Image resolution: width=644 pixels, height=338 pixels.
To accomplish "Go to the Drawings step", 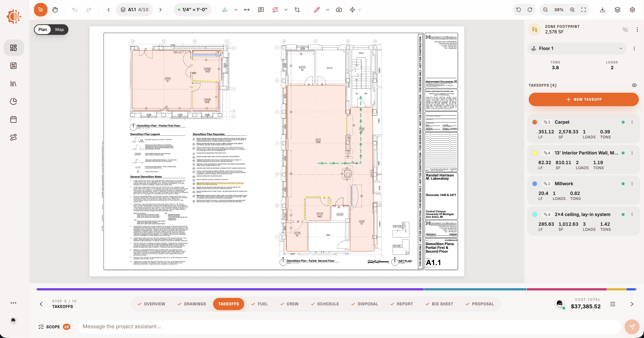I will click(x=192, y=304).
